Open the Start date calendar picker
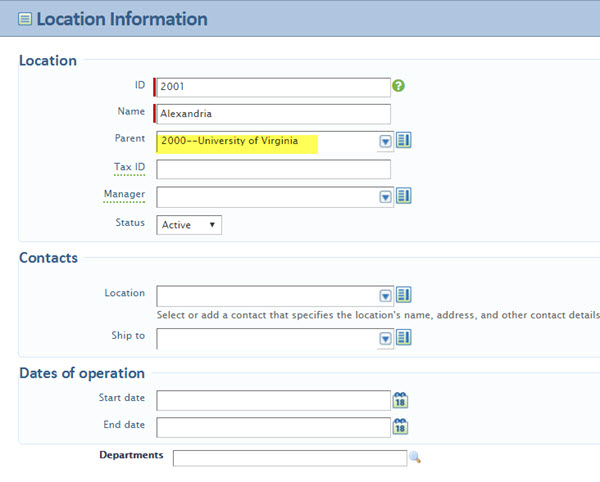The image size is (600, 482). point(401,400)
